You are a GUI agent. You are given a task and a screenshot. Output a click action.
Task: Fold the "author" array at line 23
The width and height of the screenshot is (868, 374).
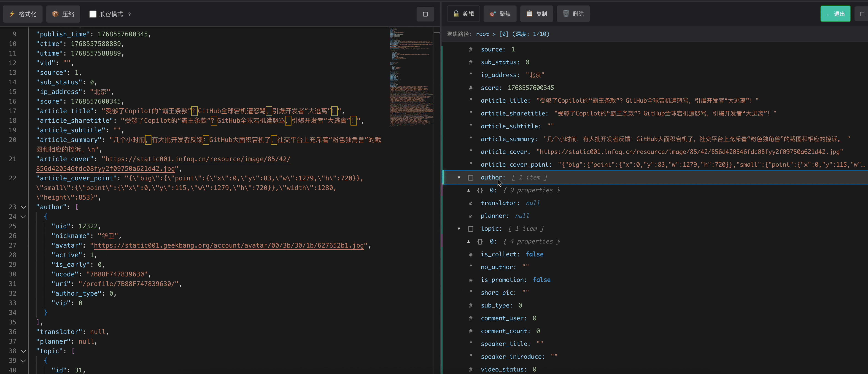23,207
